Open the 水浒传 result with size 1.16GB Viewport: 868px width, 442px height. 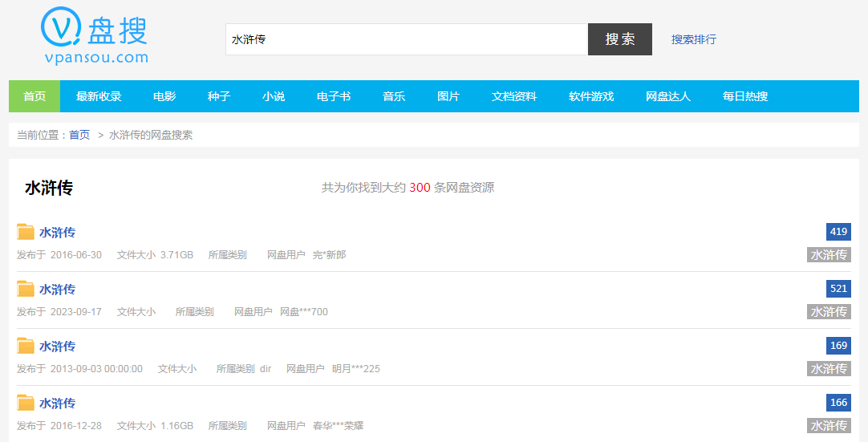point(58,403)
